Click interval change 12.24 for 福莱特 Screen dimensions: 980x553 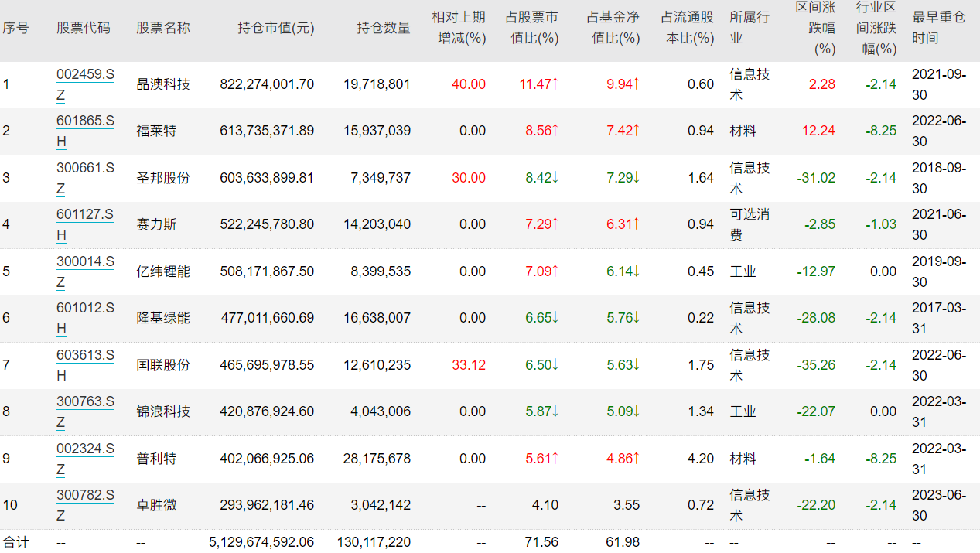click(x=819, y=131)
